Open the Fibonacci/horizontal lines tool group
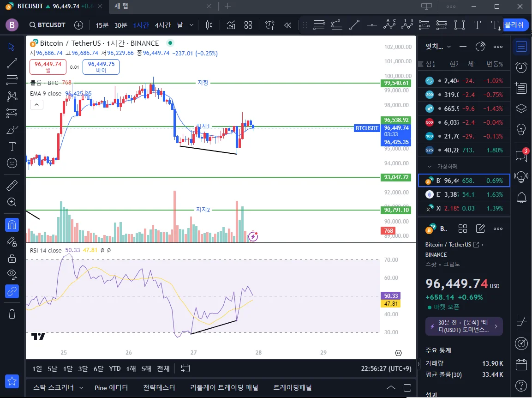The image size is (532, 398). pyautogui.click(x=12, y=80)
